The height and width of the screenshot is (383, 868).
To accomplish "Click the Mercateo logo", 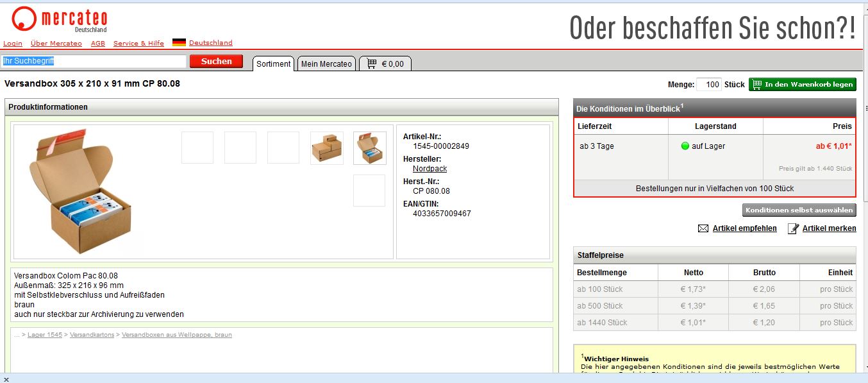I will 59,19.
